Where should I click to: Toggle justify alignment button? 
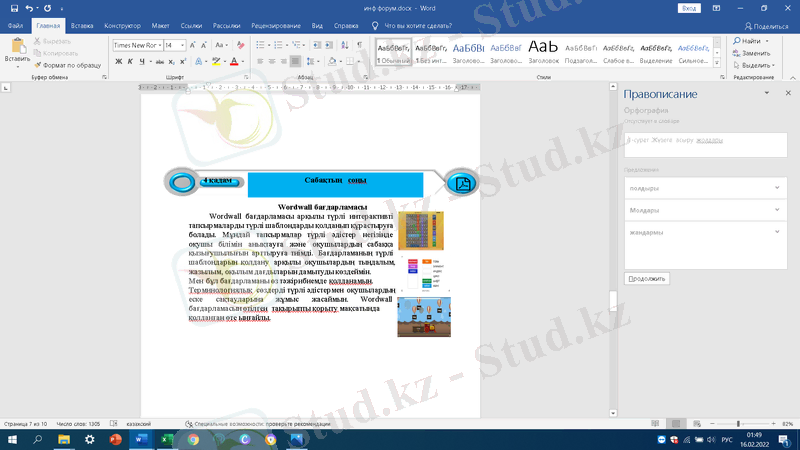295,62
